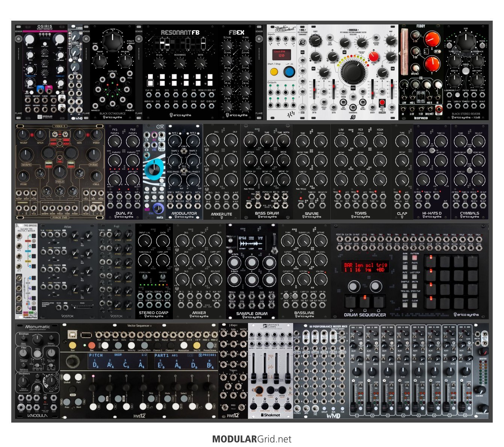Open the MODULARGrid.net link
This screenshot has width=504, height=447.
pyautogui.click(x=252, y=439)
